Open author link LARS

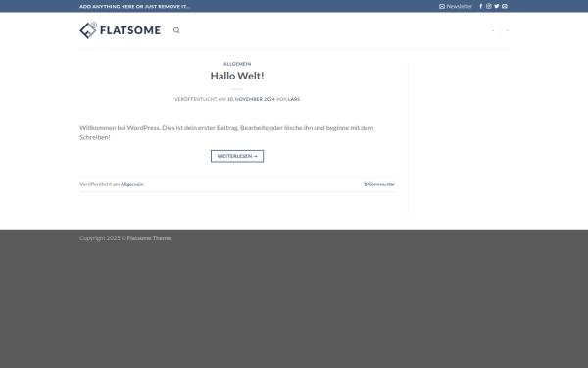tap(294, 99)
